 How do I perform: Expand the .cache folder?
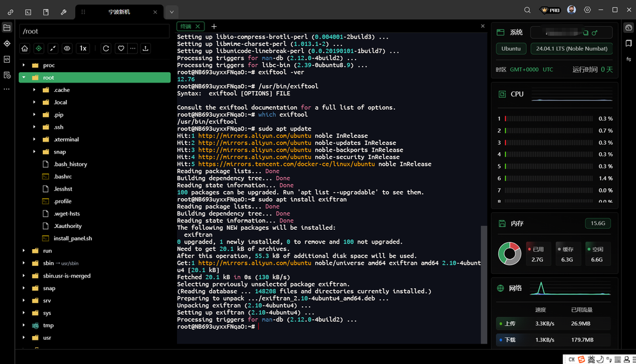click(x=34, y=89)
